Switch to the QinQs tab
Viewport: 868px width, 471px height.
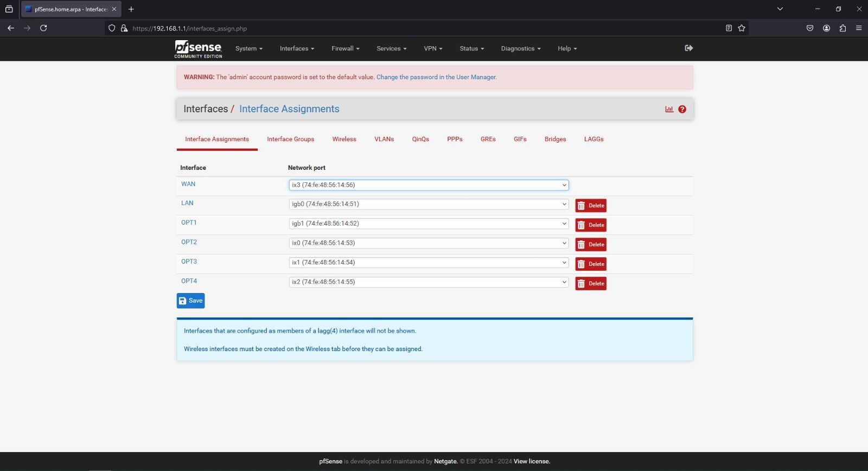coord(420,139)
